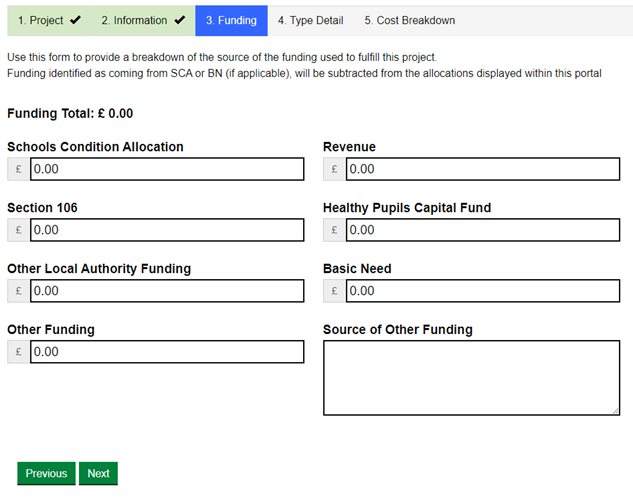Image resolution: width=633 pixels, height=498 pixels.
Task: Click the Other Funding amount input
Action: [167, 352]
